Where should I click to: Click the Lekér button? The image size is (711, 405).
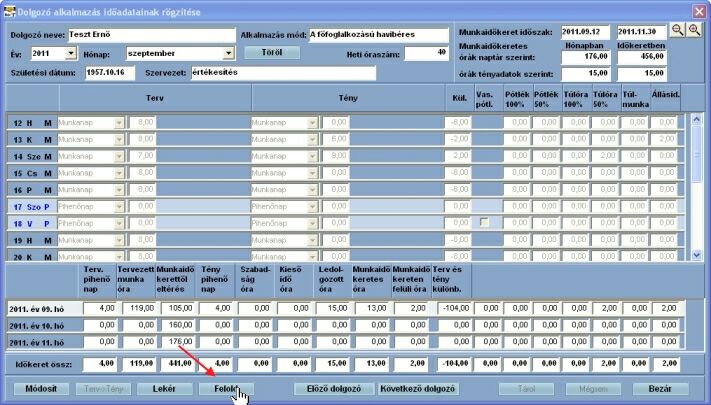tap(164, 389)
